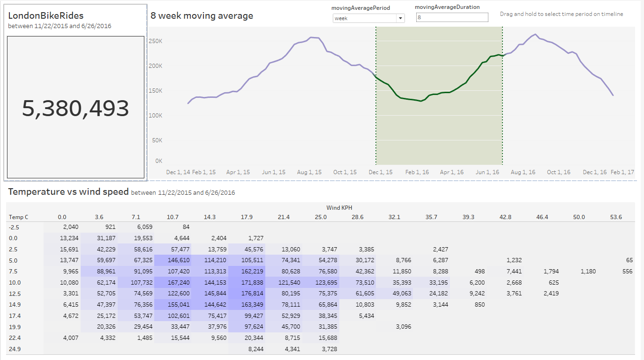The width and height of the screenshot is (644, 360).
Task: Select the 7,441 cell under Wind 42.8
Action: coord(505,272)
